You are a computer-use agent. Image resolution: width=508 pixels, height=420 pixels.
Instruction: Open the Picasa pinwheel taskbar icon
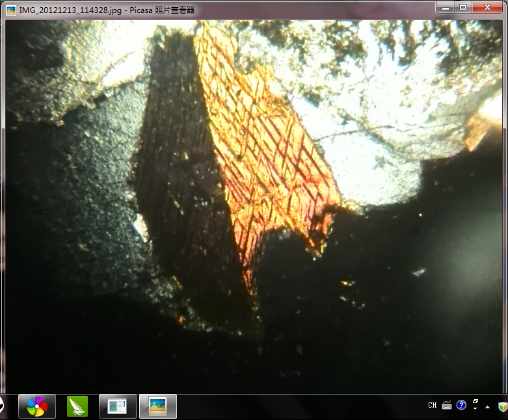tap(37, 406)
